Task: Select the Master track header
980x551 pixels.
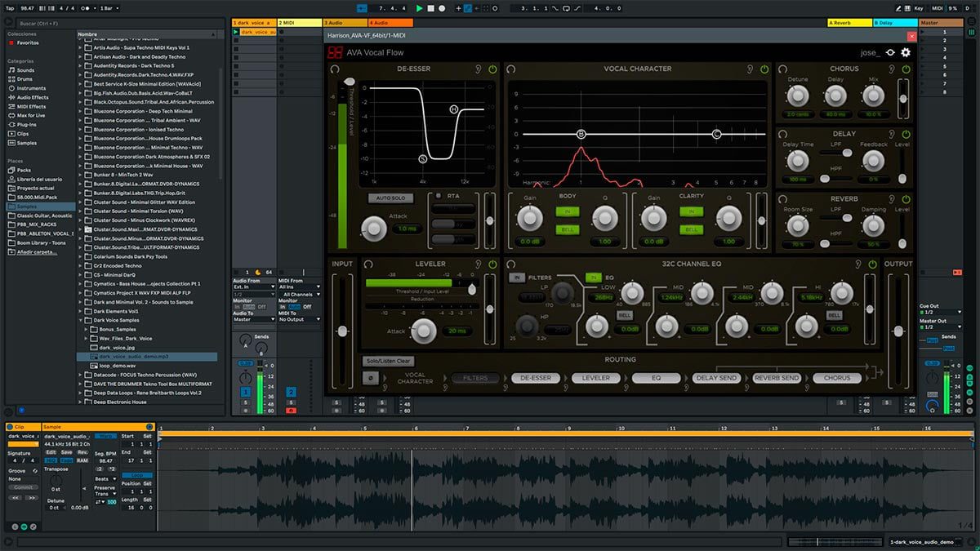Action: tap(941, 23)
